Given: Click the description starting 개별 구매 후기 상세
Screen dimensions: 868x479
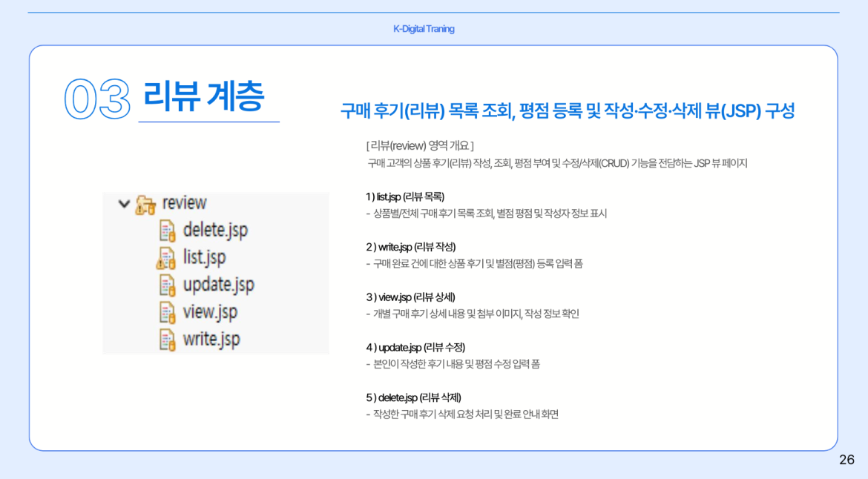Looking at the screenshot, I should coord(472,314).
